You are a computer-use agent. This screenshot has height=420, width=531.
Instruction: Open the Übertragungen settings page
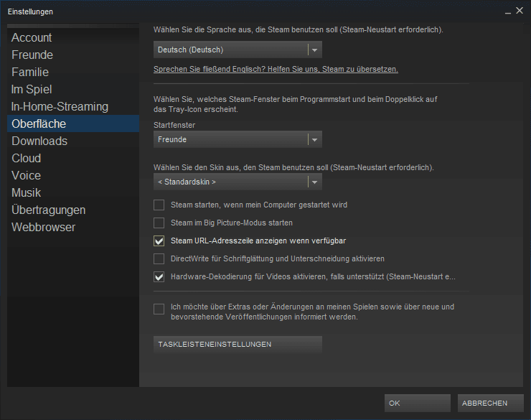point(73,210)
